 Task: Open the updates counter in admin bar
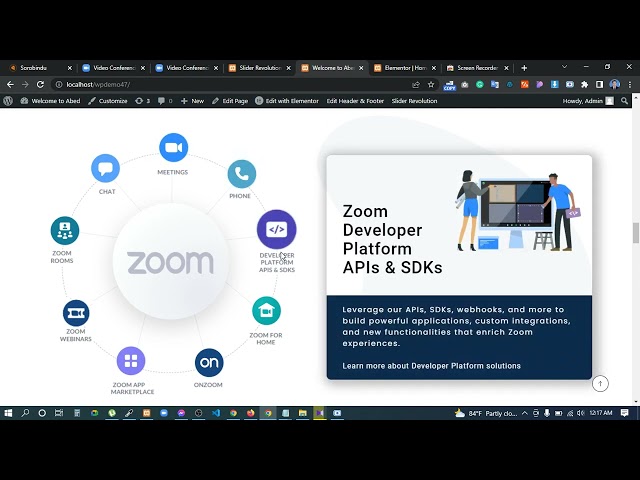click(x=142, y=101)
